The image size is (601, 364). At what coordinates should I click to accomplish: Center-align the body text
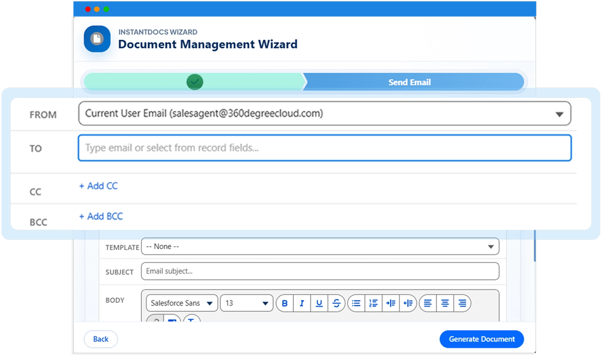point(445,303)
